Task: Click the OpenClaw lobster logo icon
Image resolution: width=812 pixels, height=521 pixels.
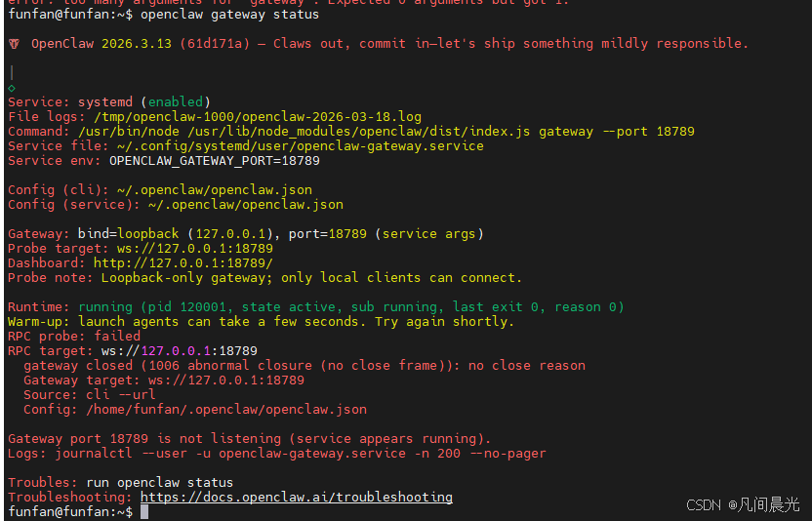Action: coord(14,44)
